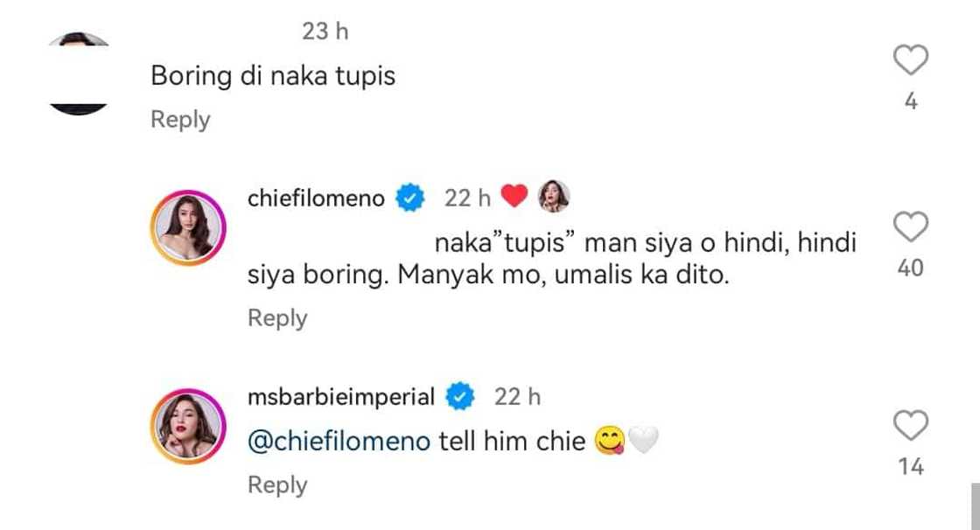Reply to chiefilomeno's comment
The height and width of the screenshot is (530, 980).
click(x=276, y=318)
